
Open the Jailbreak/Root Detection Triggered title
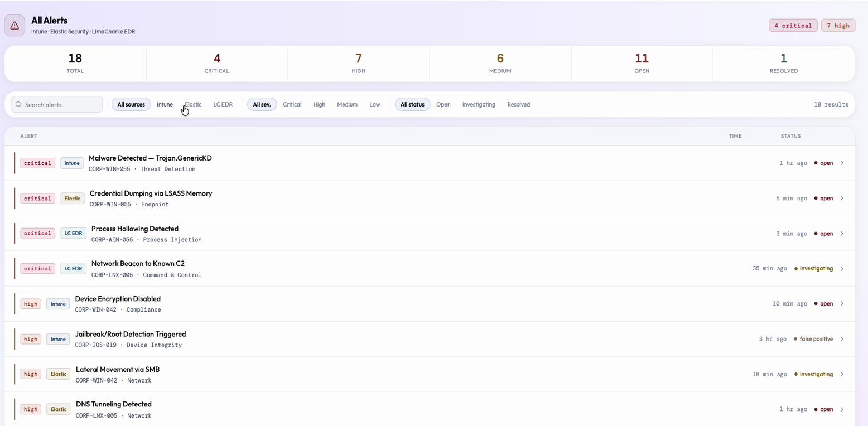click(131, 334)
